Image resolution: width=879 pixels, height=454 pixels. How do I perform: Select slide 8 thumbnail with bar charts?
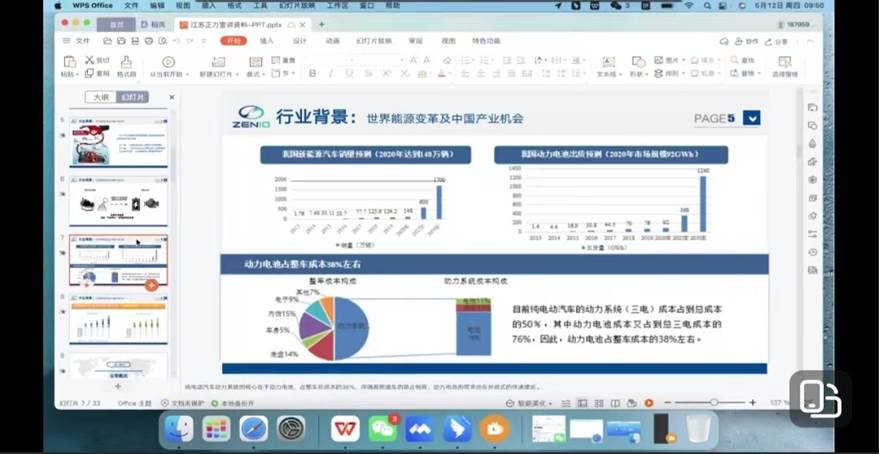pyautogui.click(x=118, y=319)
